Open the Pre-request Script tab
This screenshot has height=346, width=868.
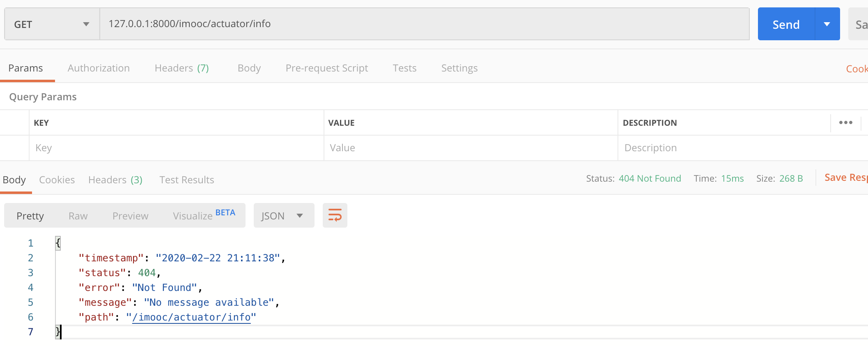click(x=326, y=68)
